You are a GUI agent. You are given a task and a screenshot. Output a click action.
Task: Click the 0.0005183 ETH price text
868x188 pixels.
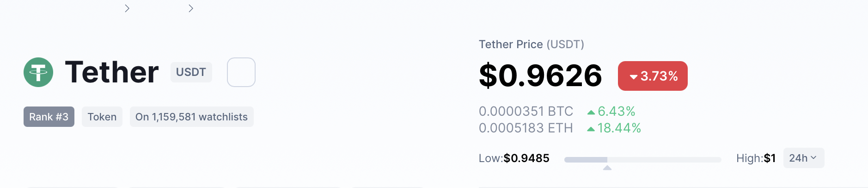pyautogui.click(x=526, y=128)
